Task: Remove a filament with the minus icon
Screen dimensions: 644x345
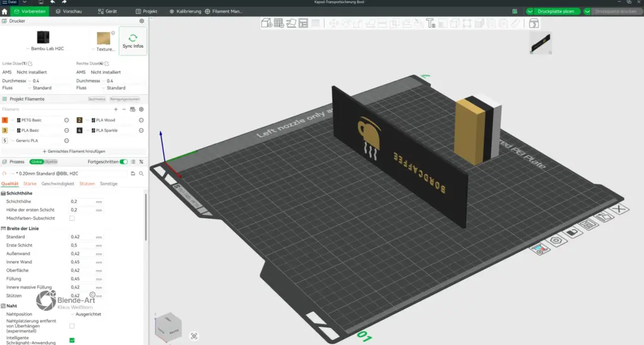Action: click(124, 109)
